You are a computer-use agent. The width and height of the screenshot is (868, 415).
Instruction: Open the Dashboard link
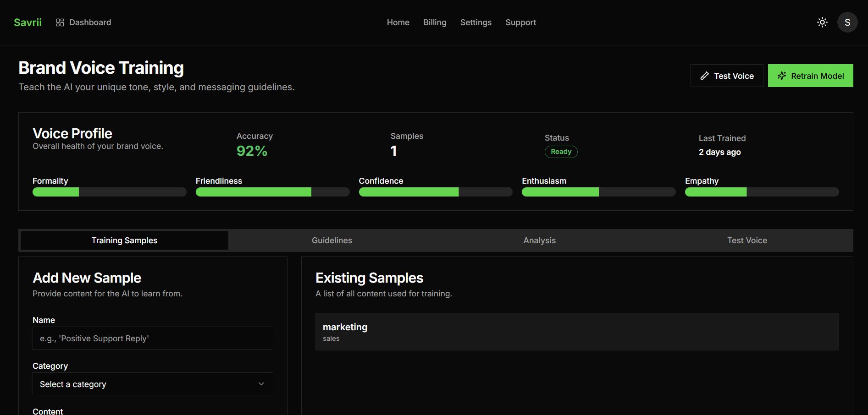83,22
